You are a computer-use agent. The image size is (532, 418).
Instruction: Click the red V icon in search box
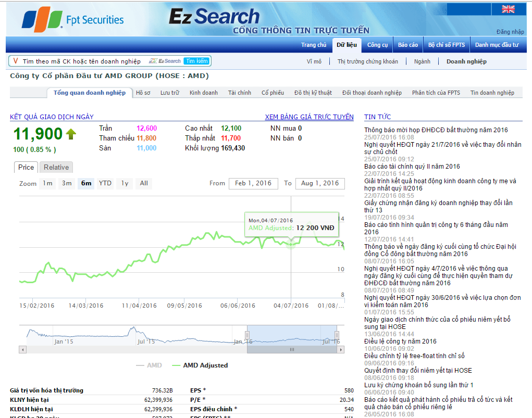coord(15,61)
